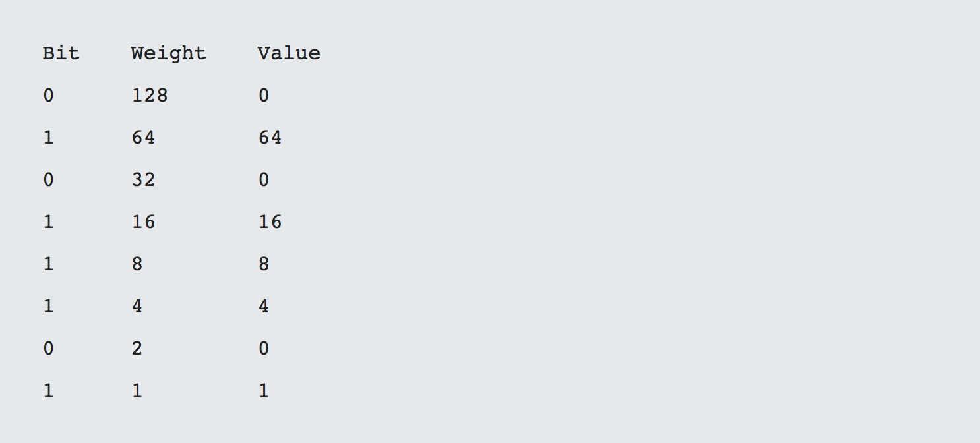980x443 pixels.
Task: Select the 16 in the Value column
Action: point(270,222)
